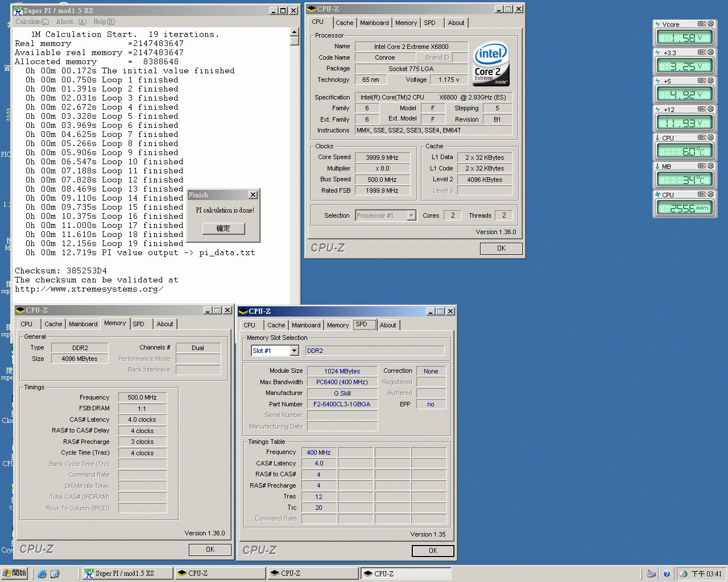
Task: Launch Internet Explorer from quick launch
Action: click(x=42, y=574)
